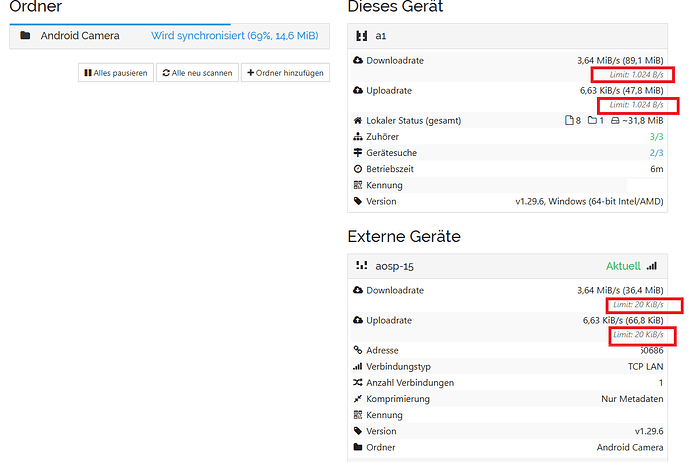Click the a1 Kennung QR code icon
Image resolution: width=689 pixels, height=462 pixels.
coord(358,185)
